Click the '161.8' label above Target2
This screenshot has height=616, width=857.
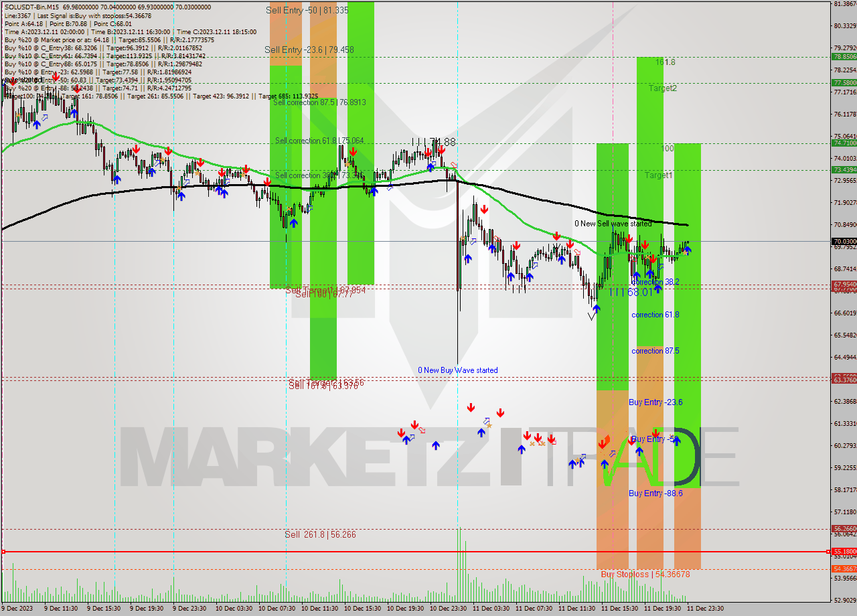coord(665,62)
